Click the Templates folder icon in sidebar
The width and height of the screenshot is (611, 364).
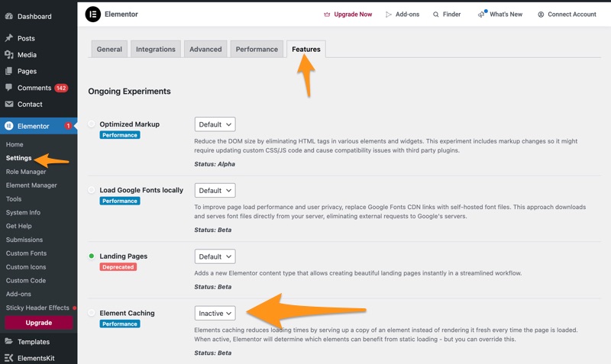click(9, 341)
